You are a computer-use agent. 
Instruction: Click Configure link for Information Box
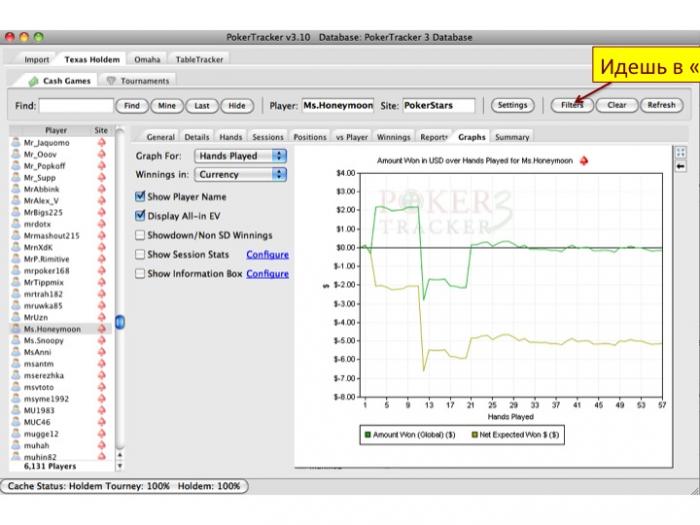(x=267, y=274)
